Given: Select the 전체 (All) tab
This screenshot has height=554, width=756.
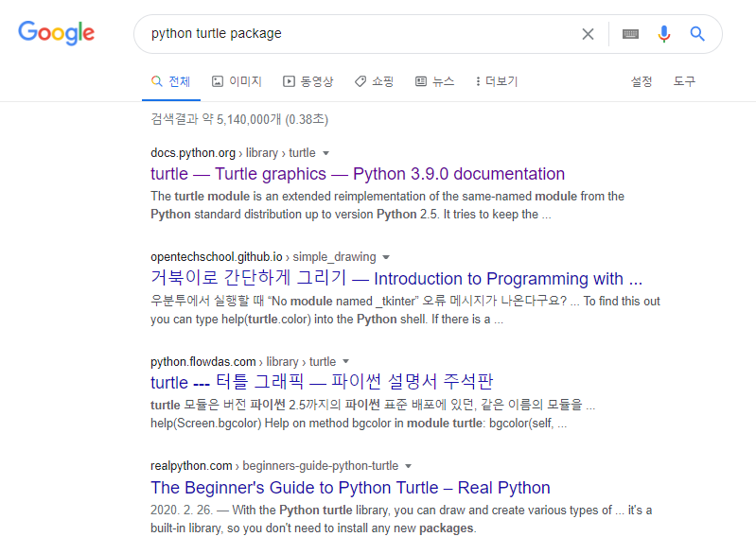Looking at the screenshot, I should pos(171,81).
